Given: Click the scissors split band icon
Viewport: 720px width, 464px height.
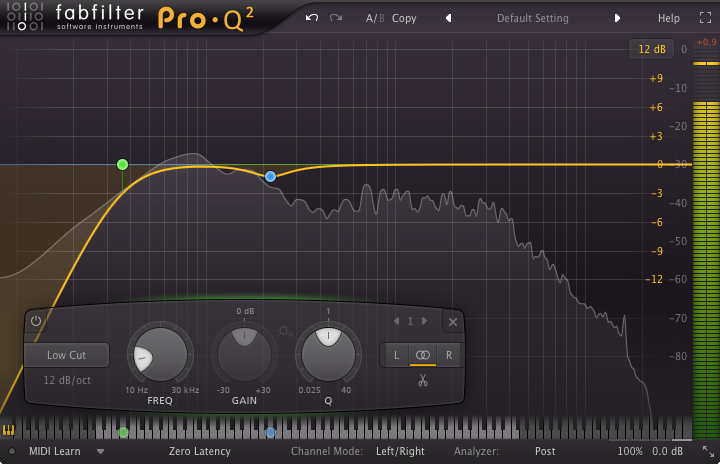Looking at the screenshot, I should pyautogui.click(x=423, y=380).
